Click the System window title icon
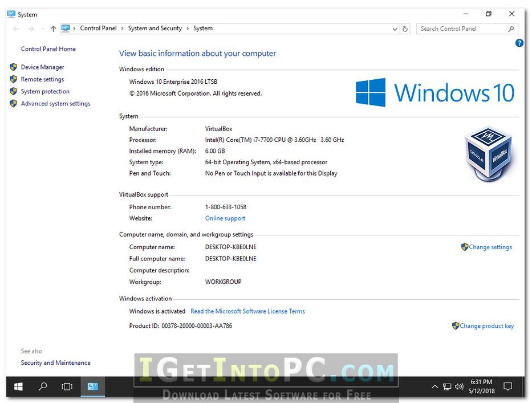Viewport: 532px width, 403px height. point(11,14)
